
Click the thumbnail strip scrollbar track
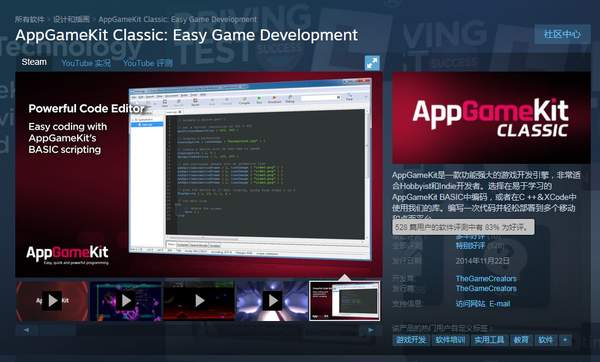pos(199,330)
